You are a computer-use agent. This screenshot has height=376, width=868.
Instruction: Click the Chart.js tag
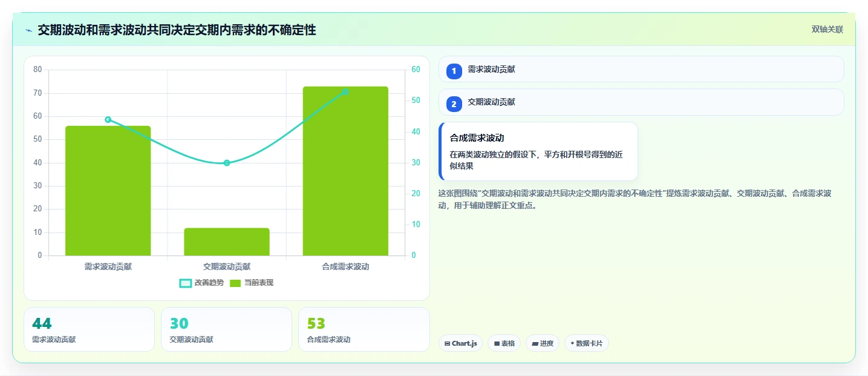pyautogui.click(x=460, y=343)
